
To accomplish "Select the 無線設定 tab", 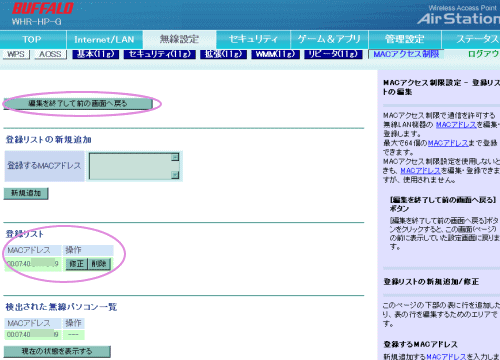I will point(179,39).
